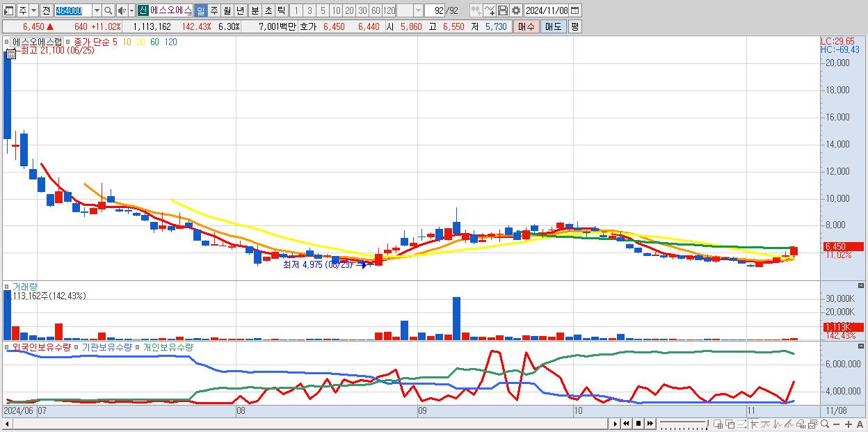868x432 pixels.
Task: Open the calendar date picker icon
Action: [x=575, y=11]
